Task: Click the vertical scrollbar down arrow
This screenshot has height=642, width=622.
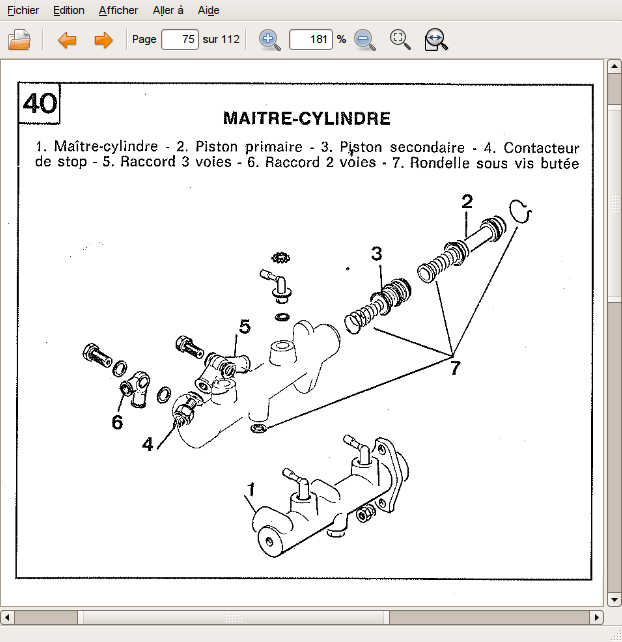Action: click(x=614, y=600)
